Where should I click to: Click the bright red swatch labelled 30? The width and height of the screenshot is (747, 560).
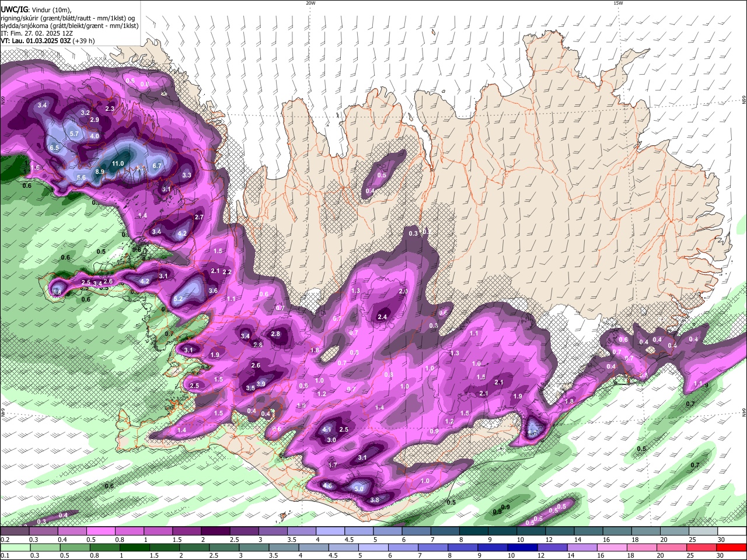click(x=732, y=548)
